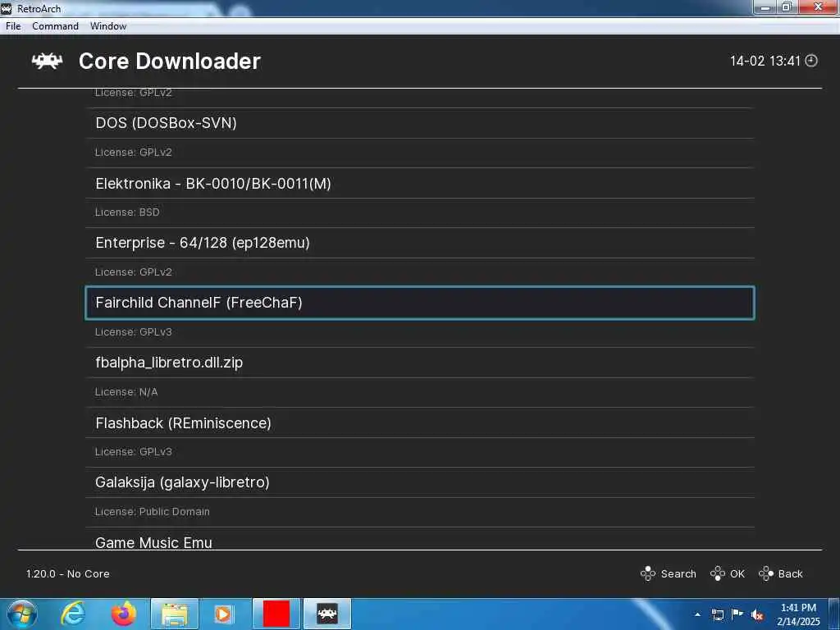Select Galaksija (galaxy-libretro) core

click(x=419, y=482)
